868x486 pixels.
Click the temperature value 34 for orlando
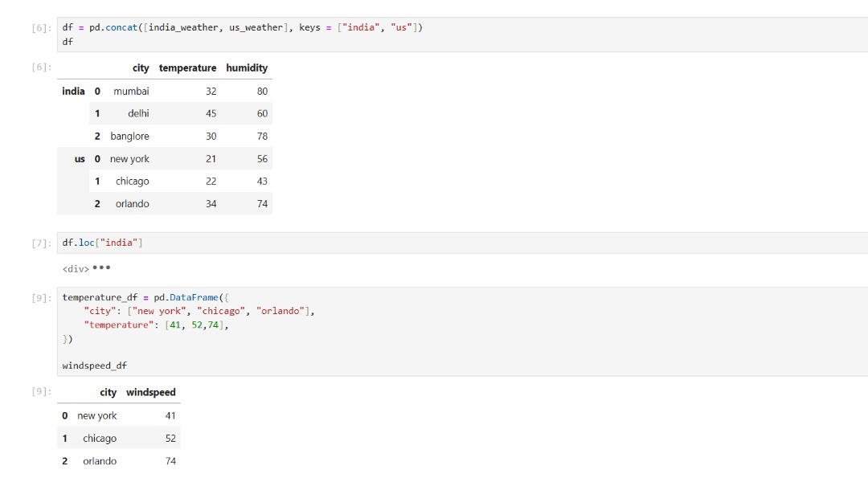tap(211, 204)
